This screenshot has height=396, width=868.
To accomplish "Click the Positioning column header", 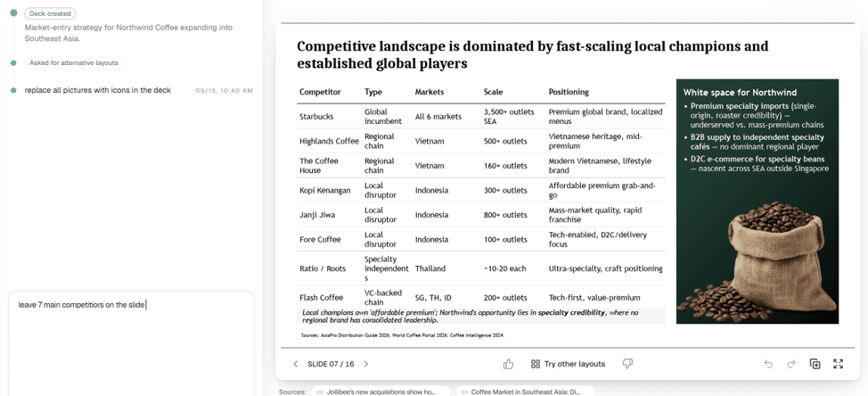I will point(569,92).
